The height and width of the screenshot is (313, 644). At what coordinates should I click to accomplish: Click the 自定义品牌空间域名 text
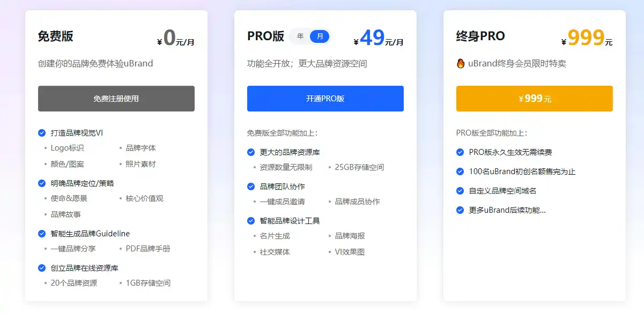coord(503,191)
